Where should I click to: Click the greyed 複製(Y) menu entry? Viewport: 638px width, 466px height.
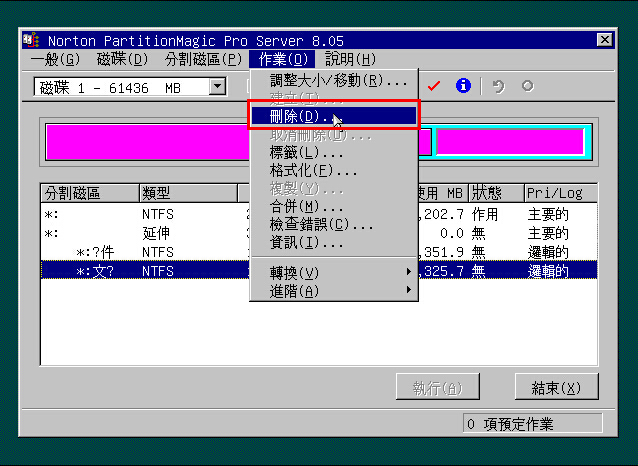[x=334, y=188]
